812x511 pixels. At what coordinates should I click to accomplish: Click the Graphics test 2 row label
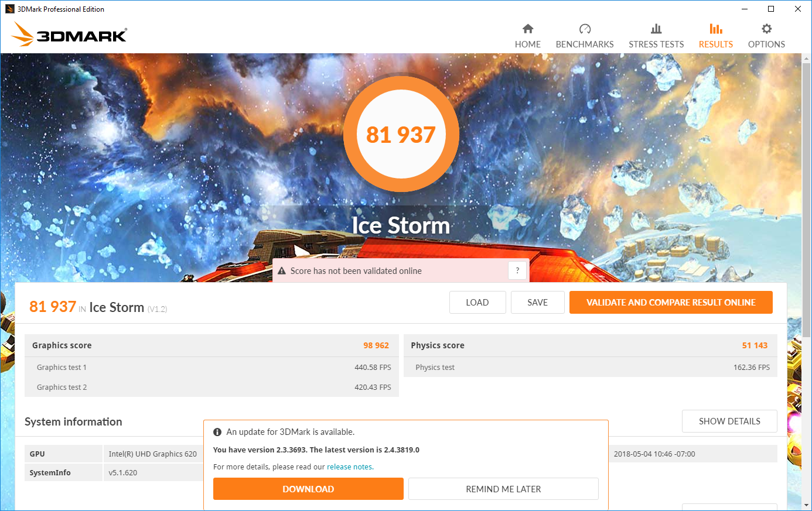click(x=62, y=387)
